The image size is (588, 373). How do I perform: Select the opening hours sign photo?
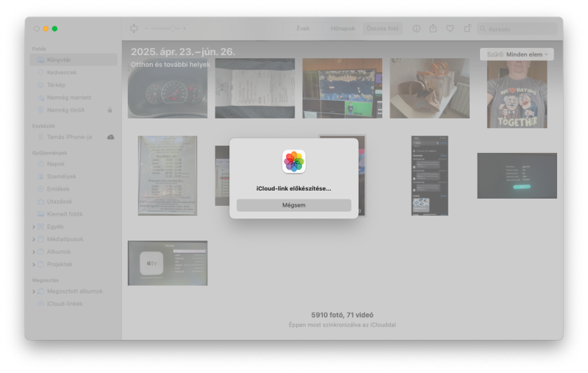coord(168,176)
